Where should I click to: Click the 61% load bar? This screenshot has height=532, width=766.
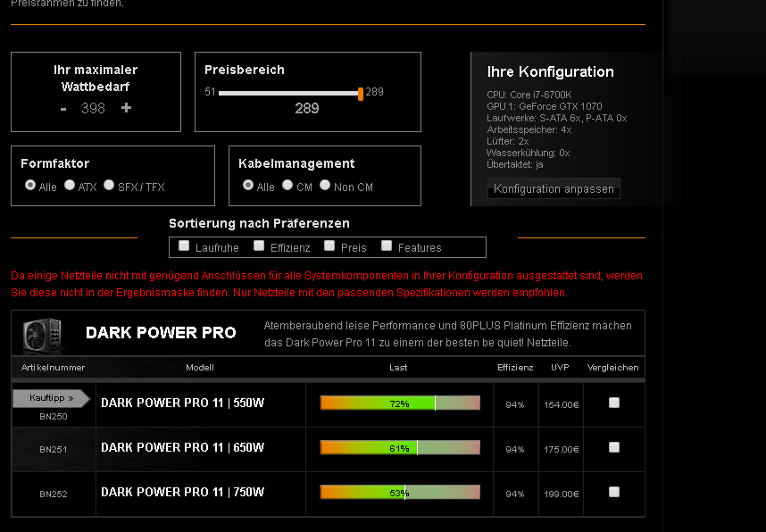click(400, 447)
